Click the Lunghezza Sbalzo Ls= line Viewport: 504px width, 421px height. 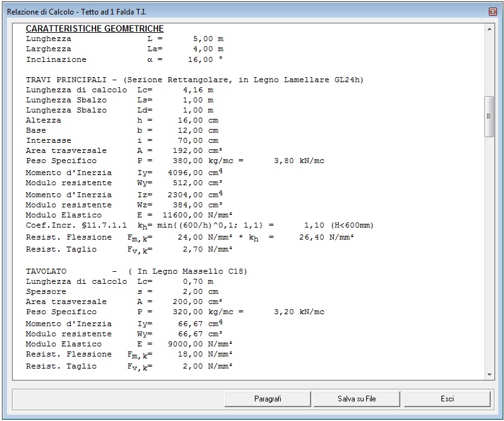(x=120, y=100)
